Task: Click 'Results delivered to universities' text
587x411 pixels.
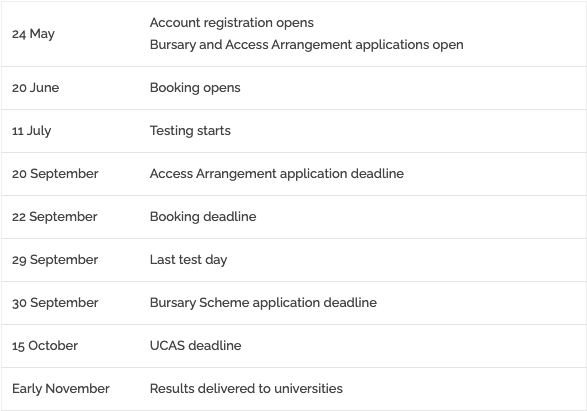Action: tap(246, 389)
